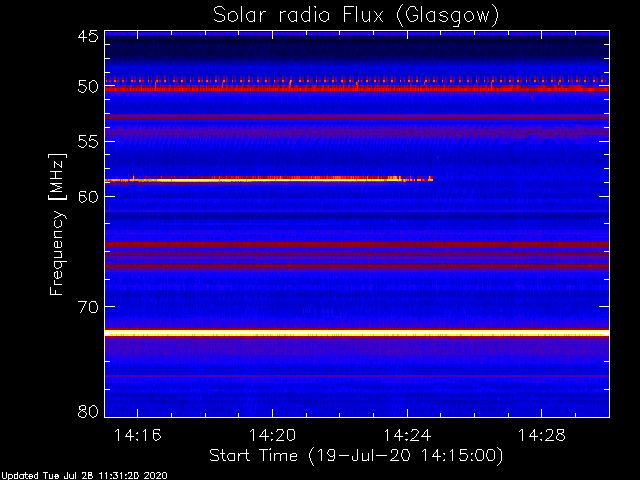Viewport: 640px width, 480px height.
Task: Click the 'Solar radio Flux (Glasgow)' title
Action: coord(356,16)
